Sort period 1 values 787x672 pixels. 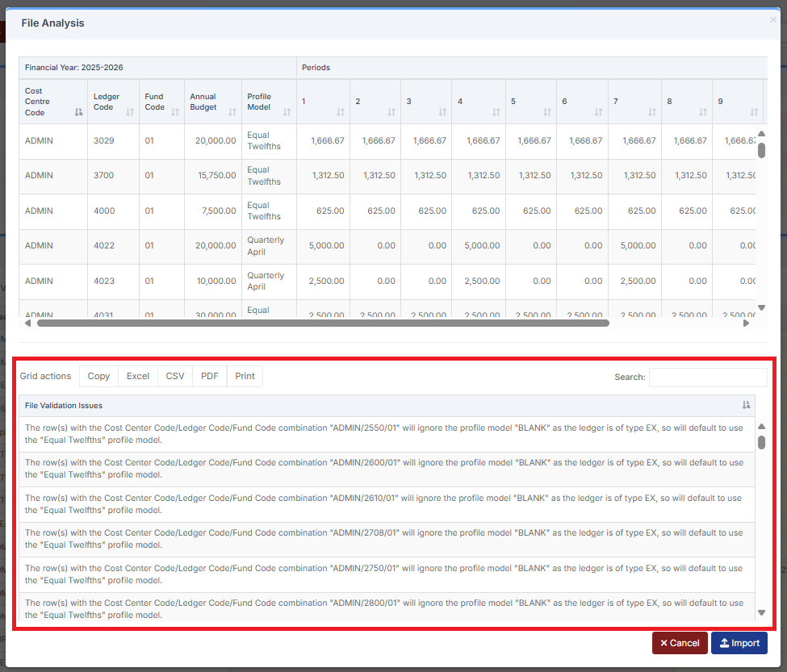pyautogui.click(x=342, y=114)
